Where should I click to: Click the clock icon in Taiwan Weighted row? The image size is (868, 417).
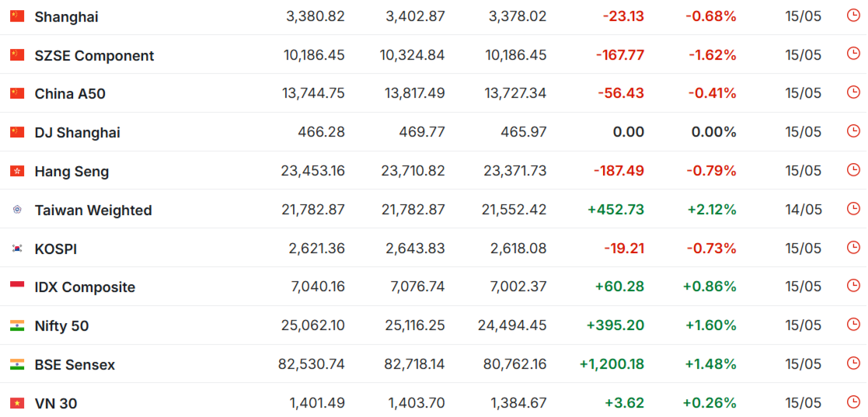coord(853,208)
